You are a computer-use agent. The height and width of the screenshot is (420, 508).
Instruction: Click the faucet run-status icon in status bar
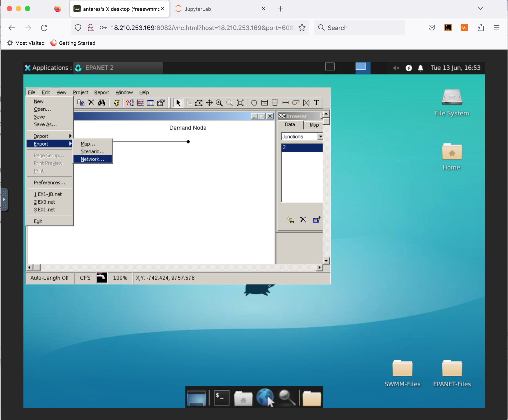(x=102, y=278)
